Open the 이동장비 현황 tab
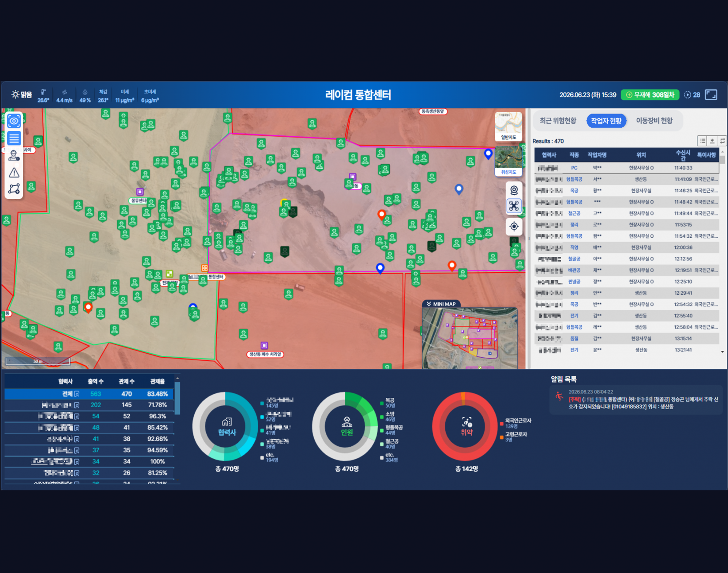Screen dimensions: 728x573 point(654,121)
